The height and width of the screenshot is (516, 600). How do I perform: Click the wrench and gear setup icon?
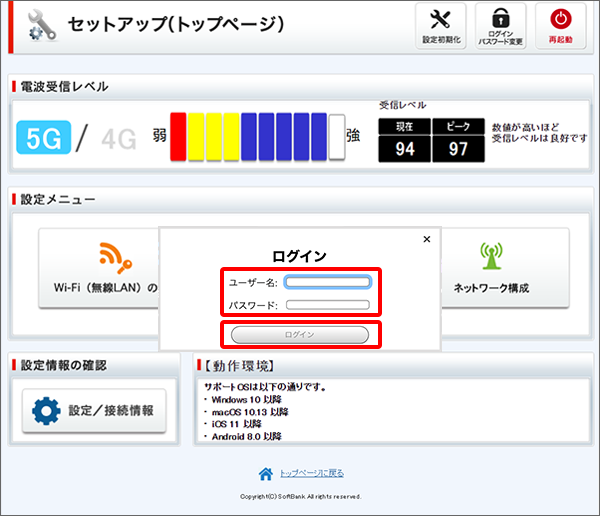tap(42, 26)
